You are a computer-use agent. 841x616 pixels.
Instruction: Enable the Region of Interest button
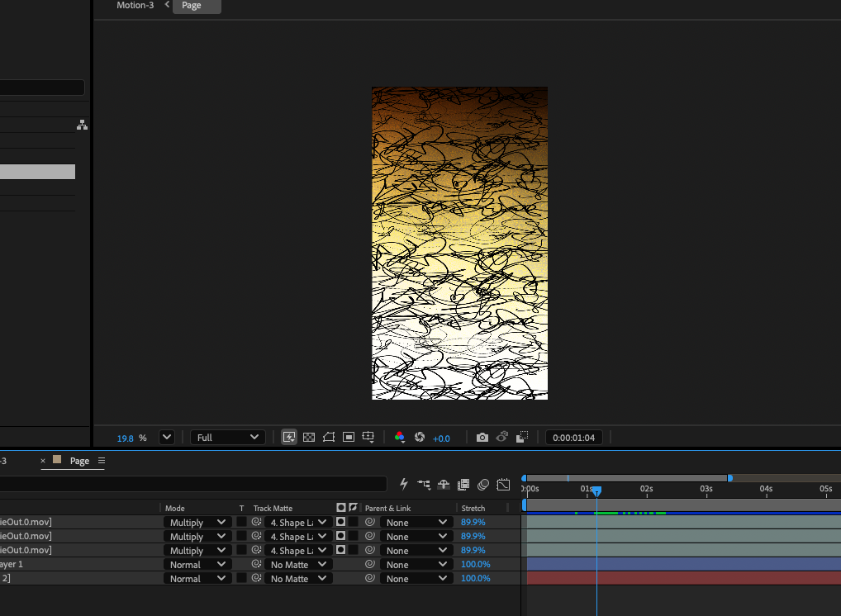tap(349, 437)
